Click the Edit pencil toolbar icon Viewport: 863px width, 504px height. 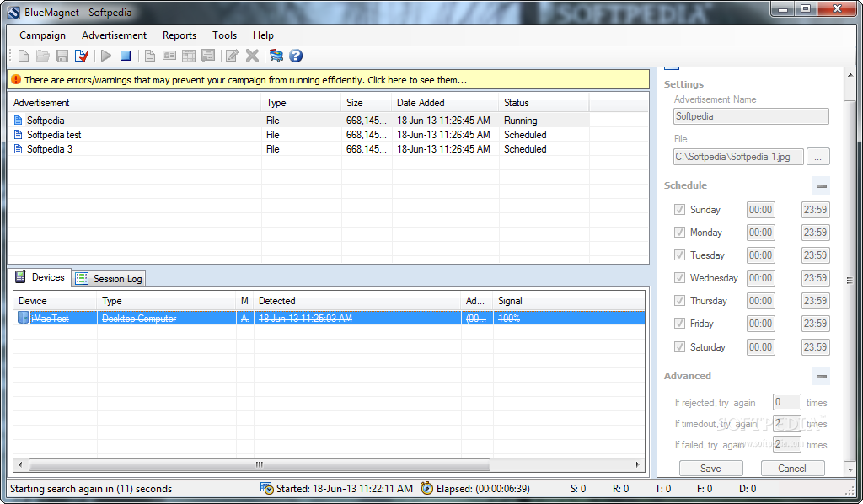point(233,56)
